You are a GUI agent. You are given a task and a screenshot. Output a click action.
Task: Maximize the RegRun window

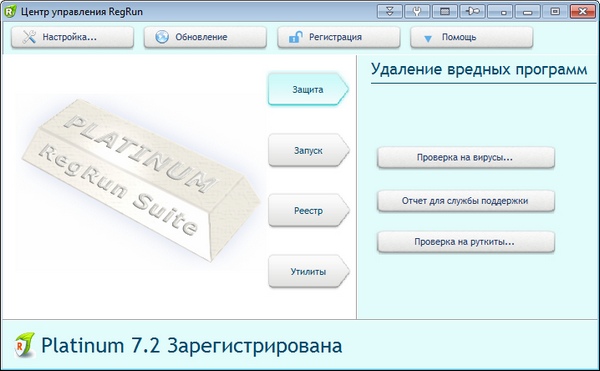(555, 11)
